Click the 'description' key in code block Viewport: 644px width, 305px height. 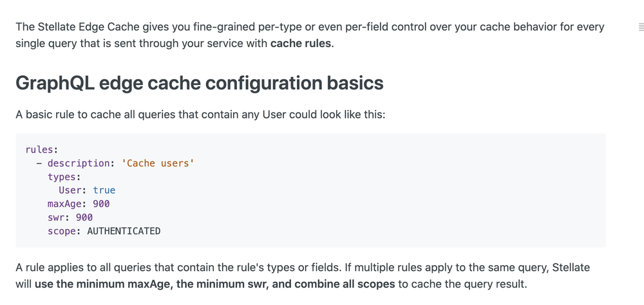coord(78,163)
